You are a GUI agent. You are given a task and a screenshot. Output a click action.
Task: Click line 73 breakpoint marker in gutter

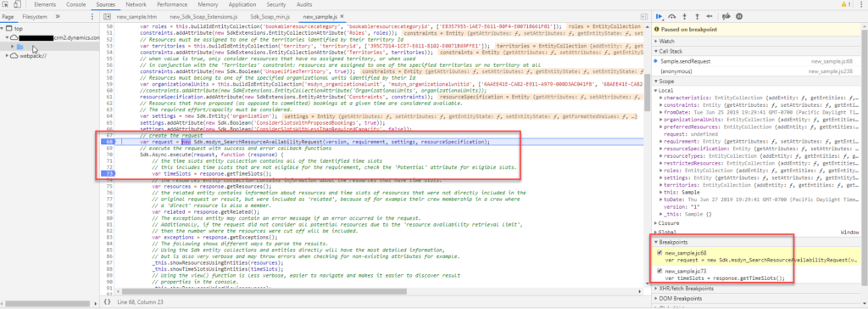coord(108,174)
